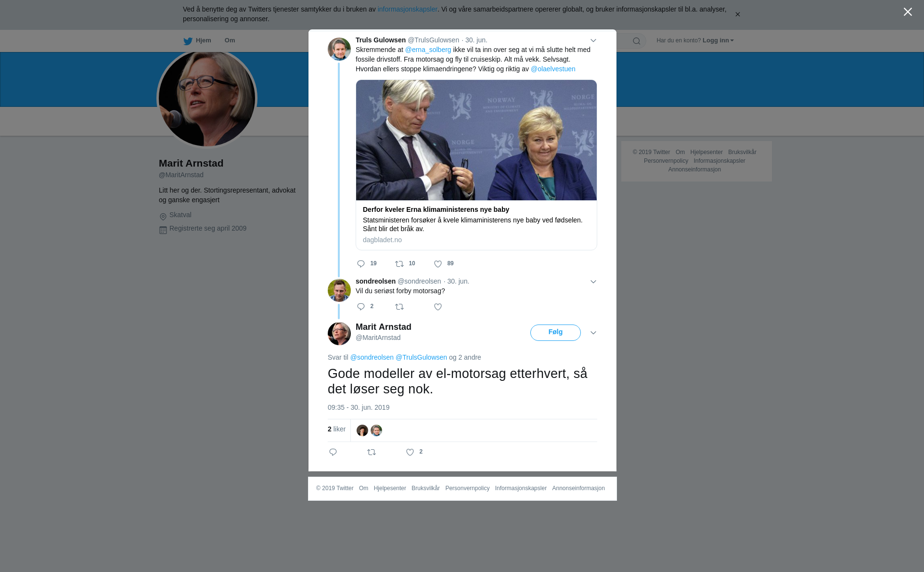Retweet sondreolsen's tweet

(399, 307)
